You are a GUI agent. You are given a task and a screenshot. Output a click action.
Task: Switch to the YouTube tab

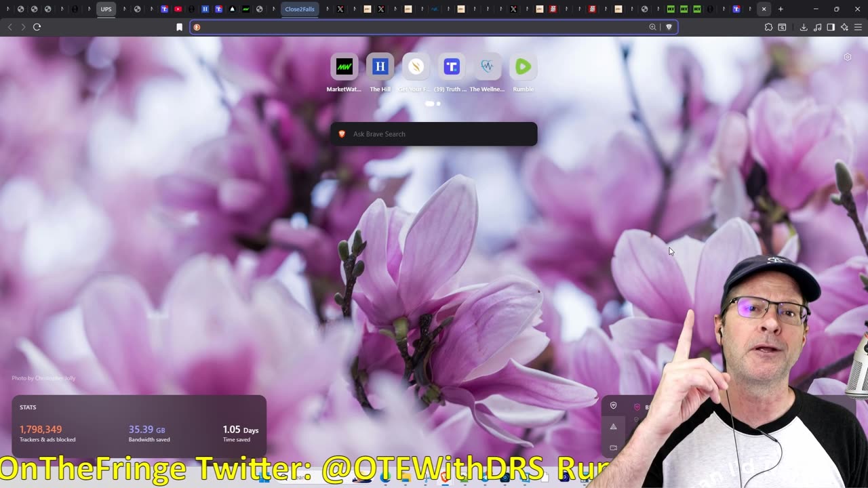pos(178,9)
